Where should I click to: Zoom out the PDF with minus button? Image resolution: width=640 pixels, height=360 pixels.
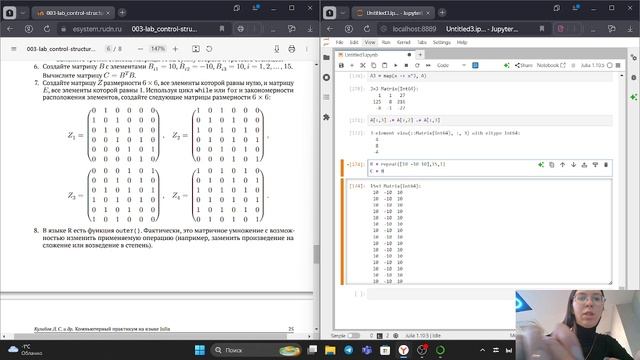140,49
